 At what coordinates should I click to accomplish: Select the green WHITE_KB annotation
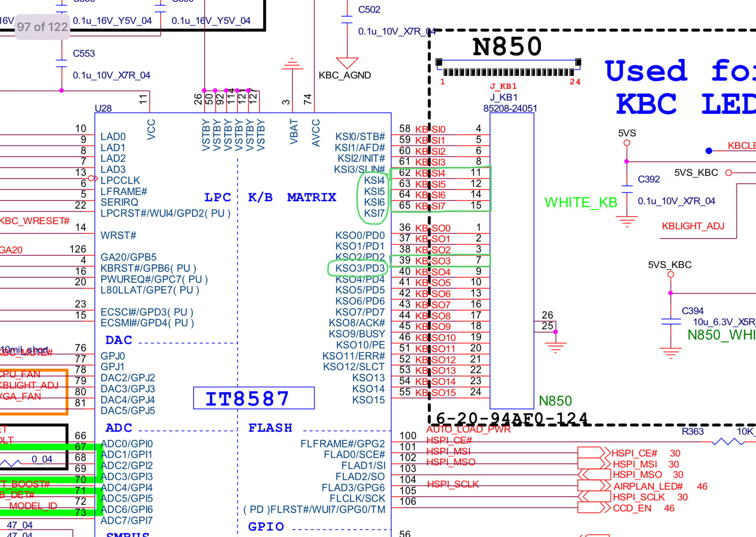(581, 202)
